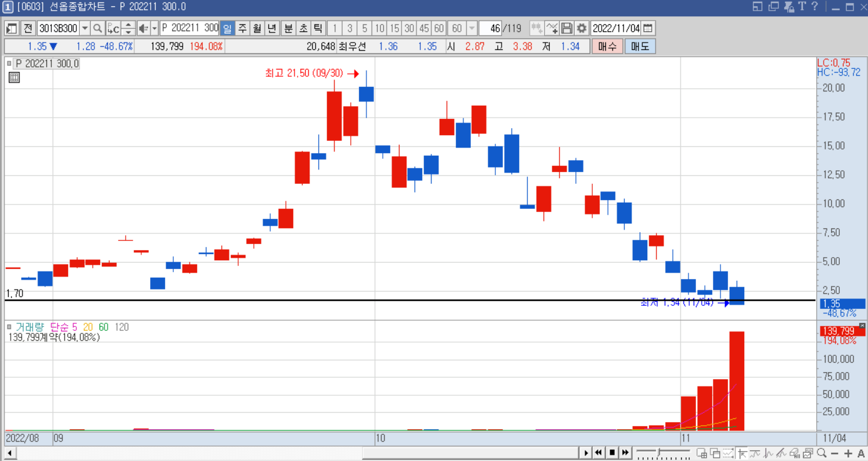868x461 pixels.
Task: Click the 거래량 volume indicator label
Action: pyautogui.click(x=30, y=327)
